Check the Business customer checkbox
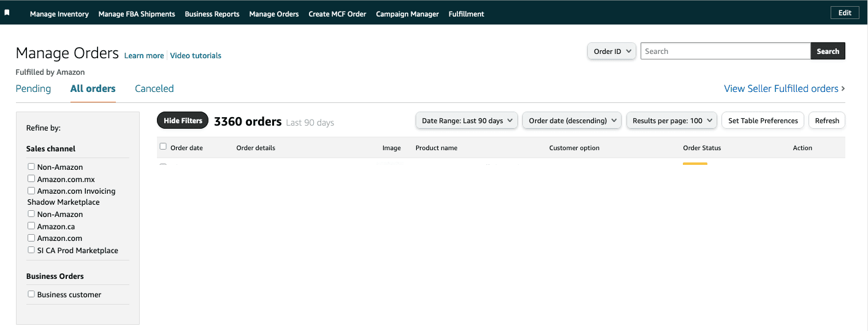Screen dimensions: 868x331 pyautogui.click(x=31, y=294)
